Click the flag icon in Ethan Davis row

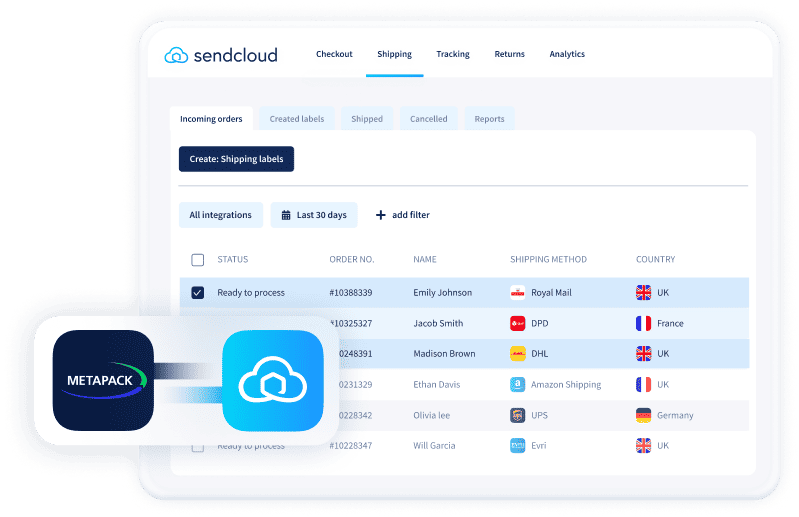(644, 385)
